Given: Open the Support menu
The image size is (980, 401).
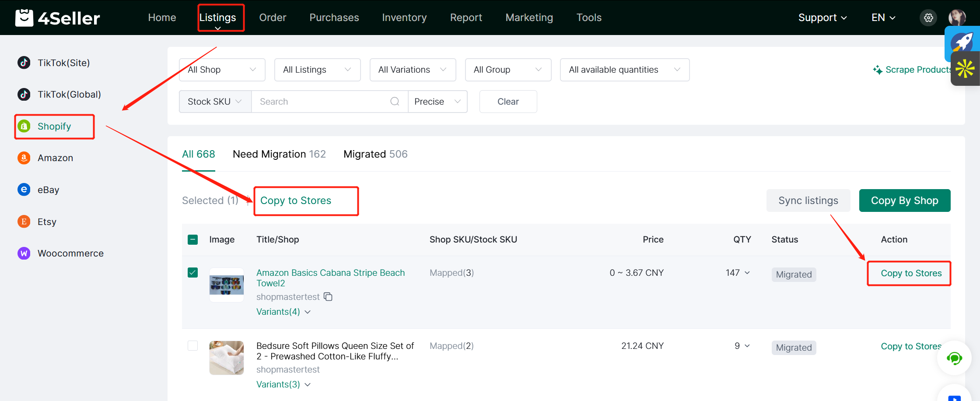Looking at the screenshot, I should [x=822, y=18].
